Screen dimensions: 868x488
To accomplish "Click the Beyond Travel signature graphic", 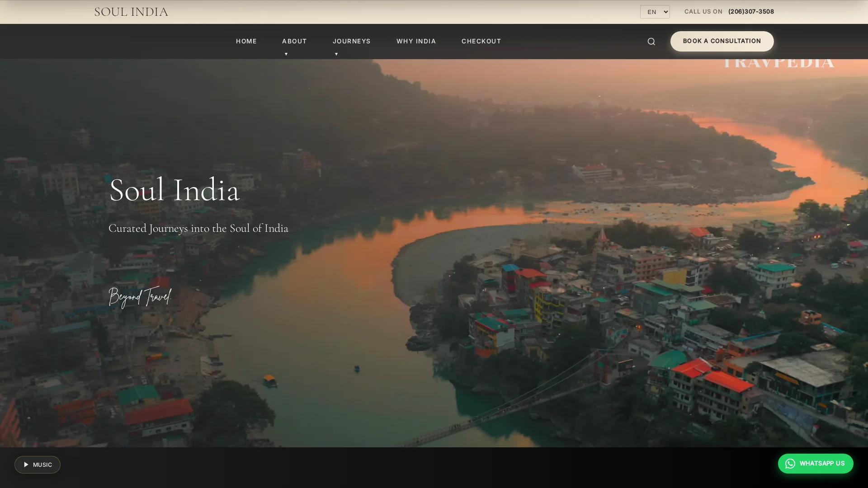I will (x=140, y=297).
